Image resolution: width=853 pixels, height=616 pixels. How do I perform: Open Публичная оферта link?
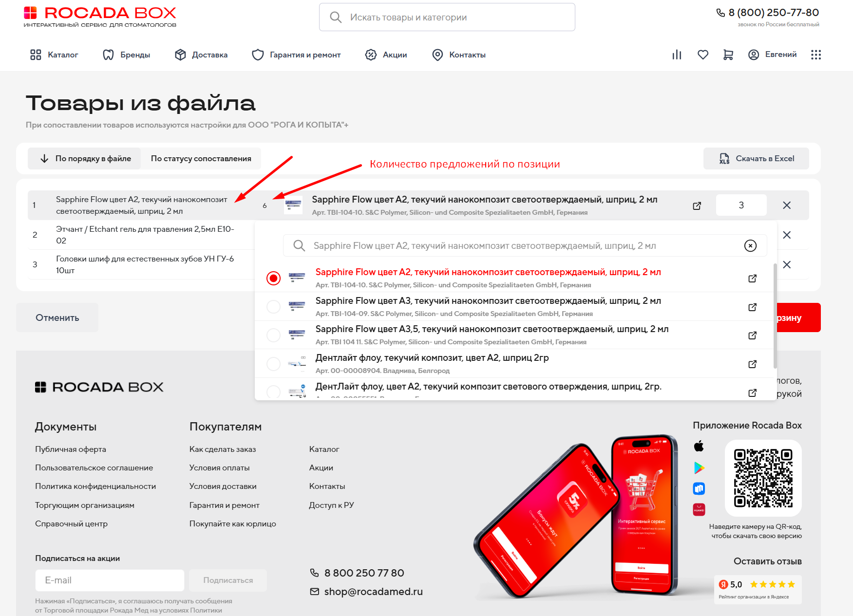71,449
